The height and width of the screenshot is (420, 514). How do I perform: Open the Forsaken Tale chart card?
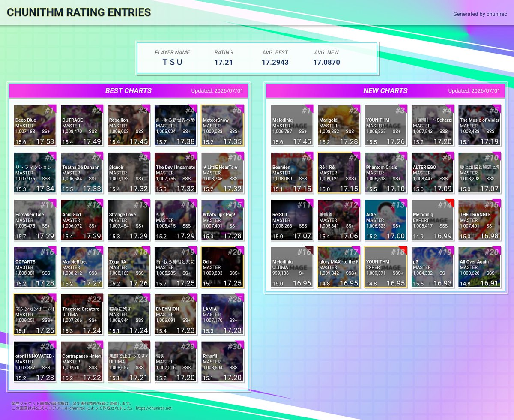tap(35, 220)
